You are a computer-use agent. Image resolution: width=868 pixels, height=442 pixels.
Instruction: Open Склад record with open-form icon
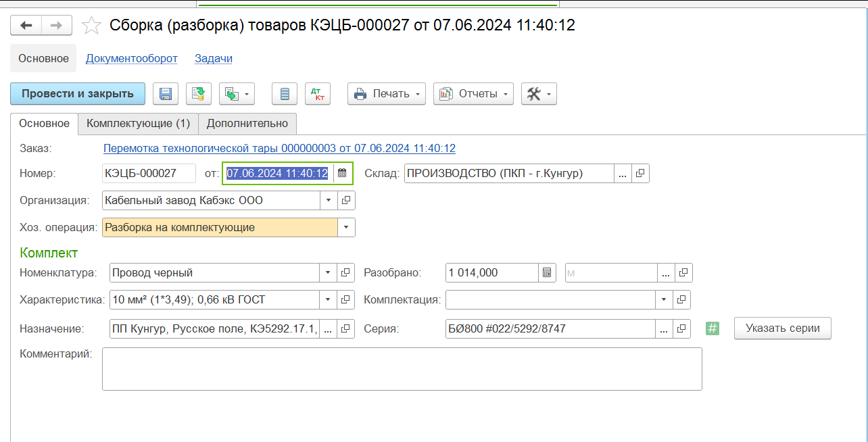(640, 173)
